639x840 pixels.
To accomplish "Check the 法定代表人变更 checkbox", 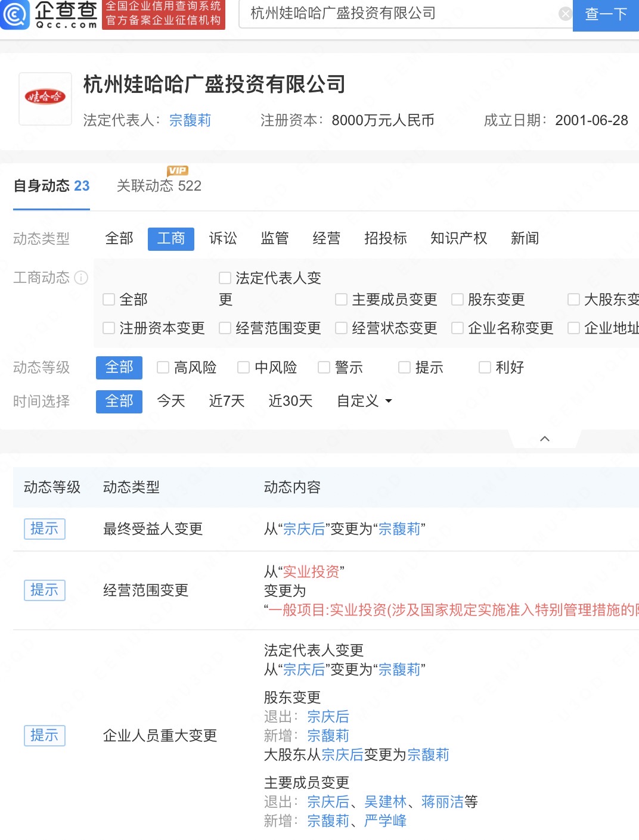I will click(225, 278).
